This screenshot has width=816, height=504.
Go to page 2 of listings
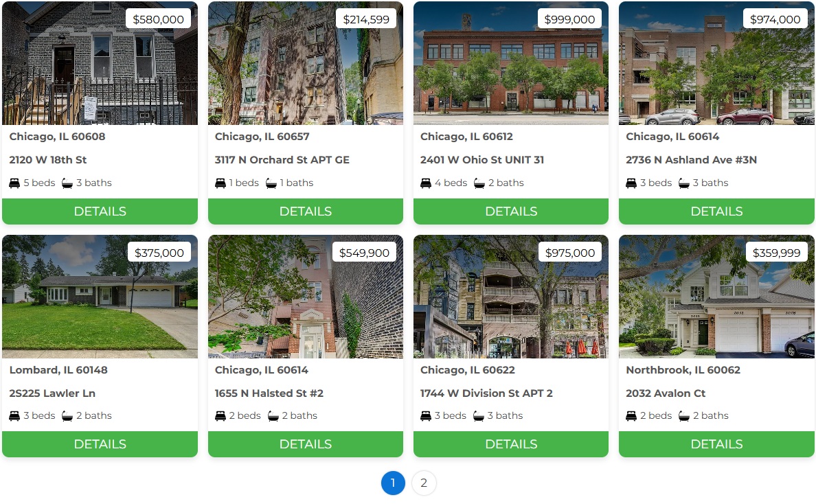[424, 483]
